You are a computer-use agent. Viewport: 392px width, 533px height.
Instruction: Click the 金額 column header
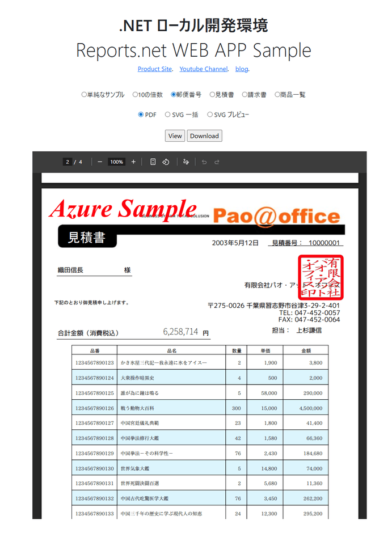point(306,350)
